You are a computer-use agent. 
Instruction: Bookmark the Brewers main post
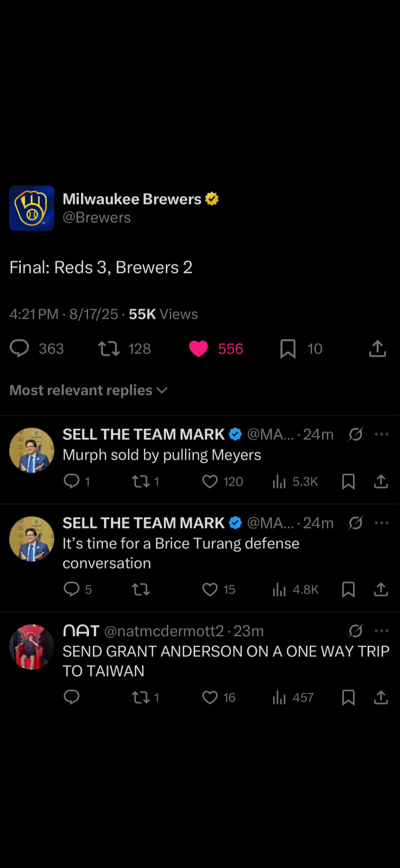[288, 348]
